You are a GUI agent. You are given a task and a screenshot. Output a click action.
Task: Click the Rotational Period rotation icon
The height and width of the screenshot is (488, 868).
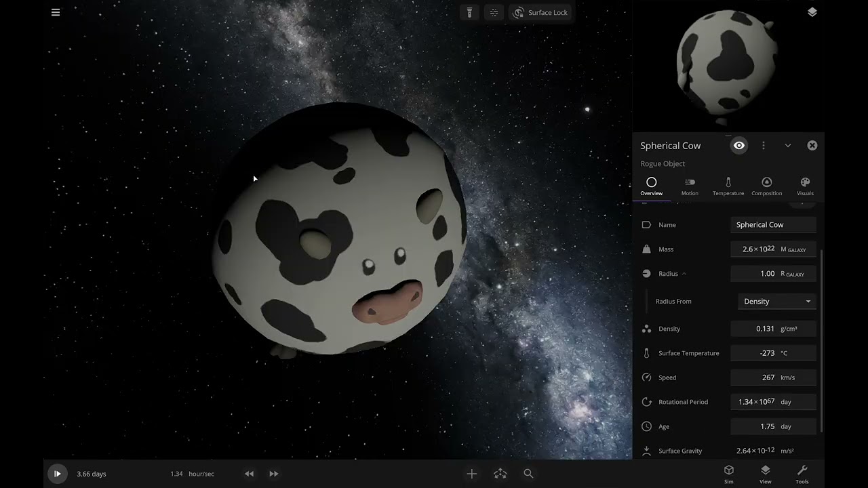pos(646,402)
